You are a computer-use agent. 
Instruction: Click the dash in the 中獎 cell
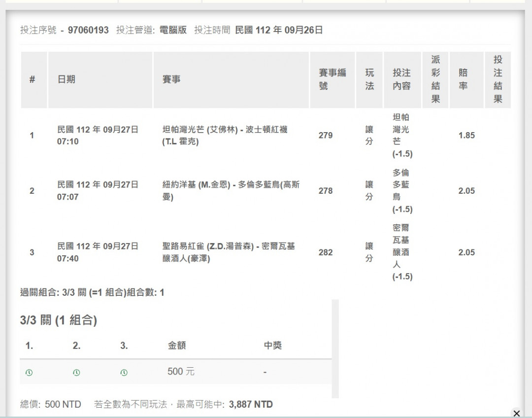pyautogui.click(x=265, y=372)
